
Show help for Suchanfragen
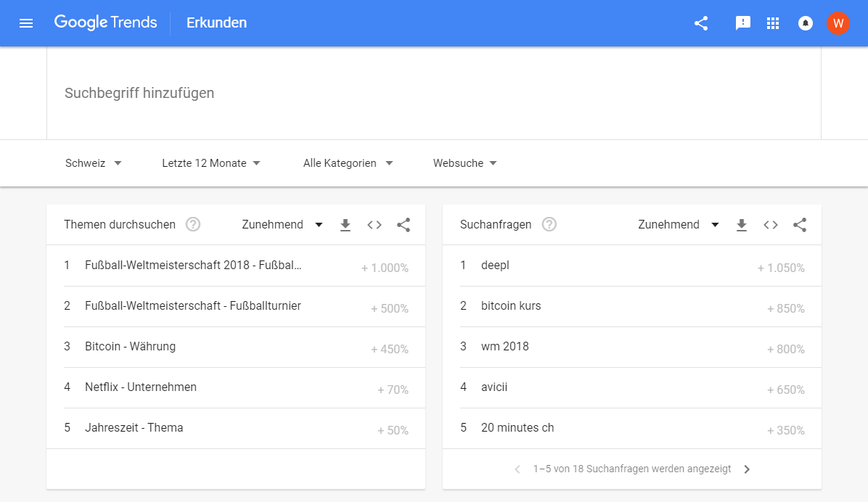[x=549, y=224]
